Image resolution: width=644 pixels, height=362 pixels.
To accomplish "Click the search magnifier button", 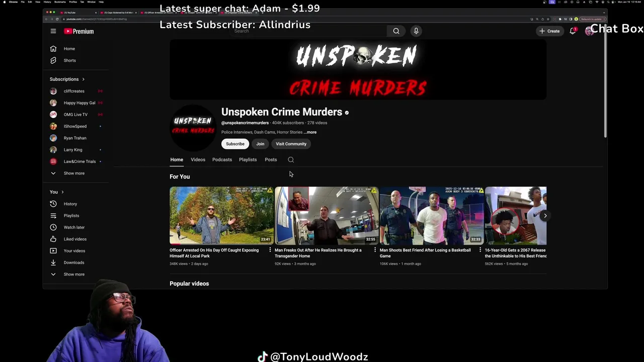I will click(x=396, y=31).
